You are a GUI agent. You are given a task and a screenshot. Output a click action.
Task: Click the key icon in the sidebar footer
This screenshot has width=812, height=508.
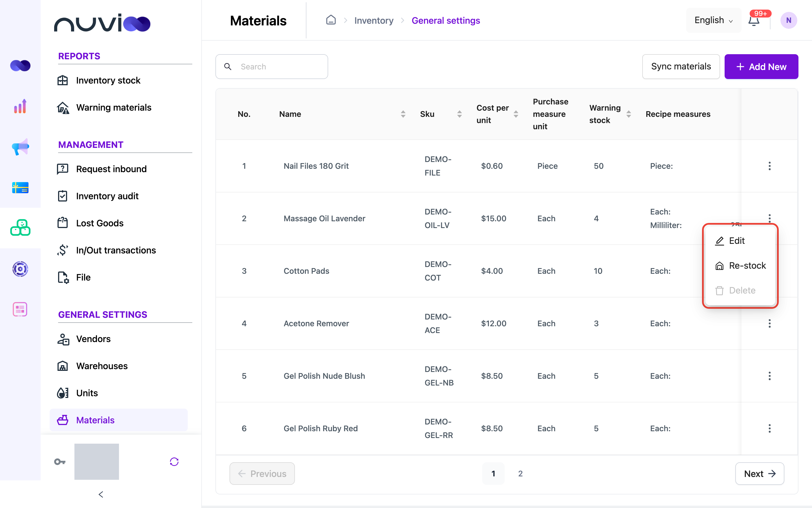point(60,462)
